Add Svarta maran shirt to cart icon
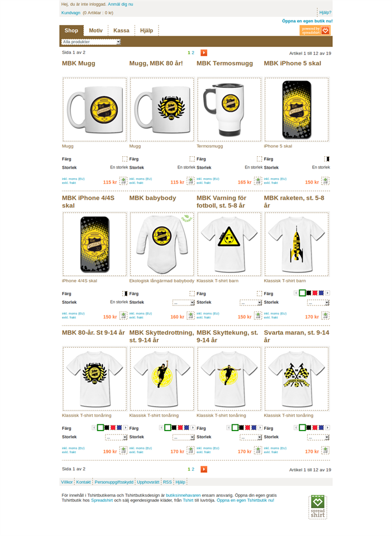Image resolution: width=392 pixels, height=536 pixels. pos(326,450)
